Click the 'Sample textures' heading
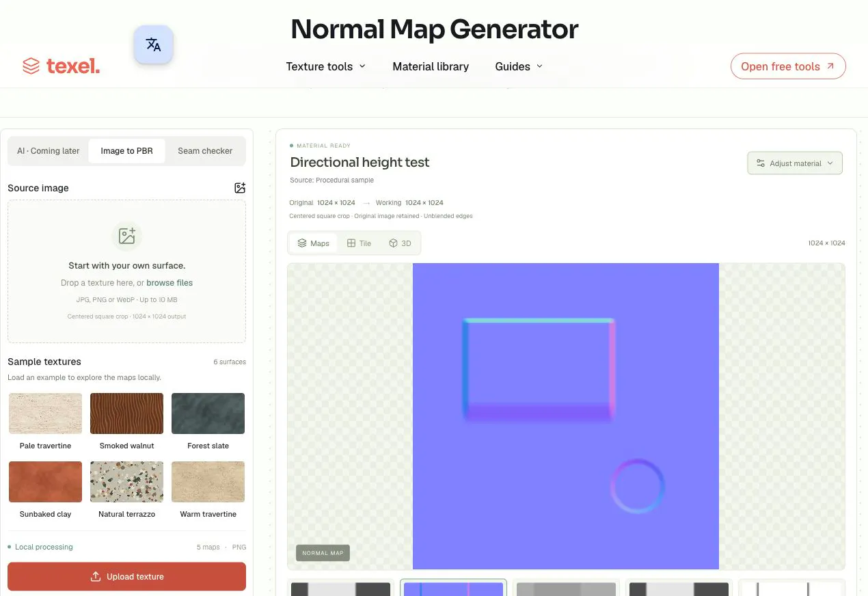The width and height of the screenshot is (868, 596). [x=44, y=362]
